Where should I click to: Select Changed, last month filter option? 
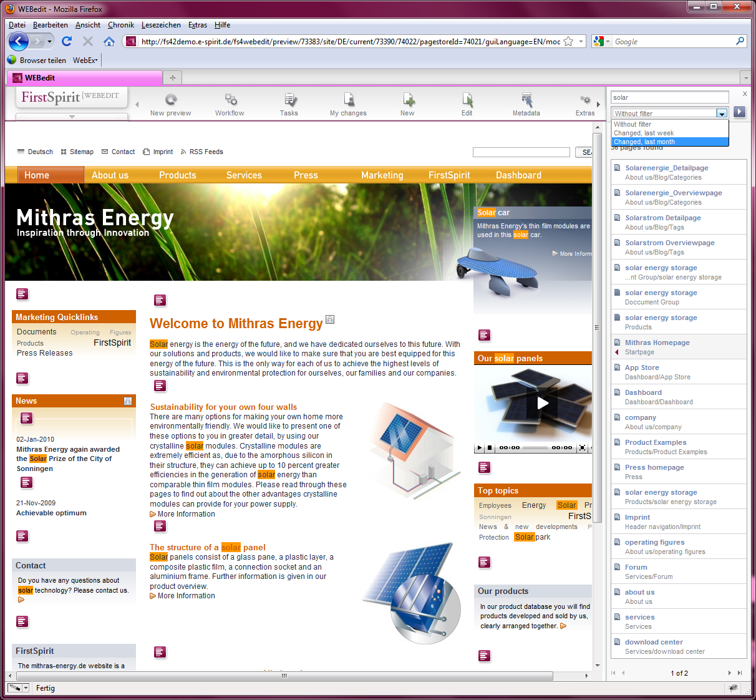670,142
